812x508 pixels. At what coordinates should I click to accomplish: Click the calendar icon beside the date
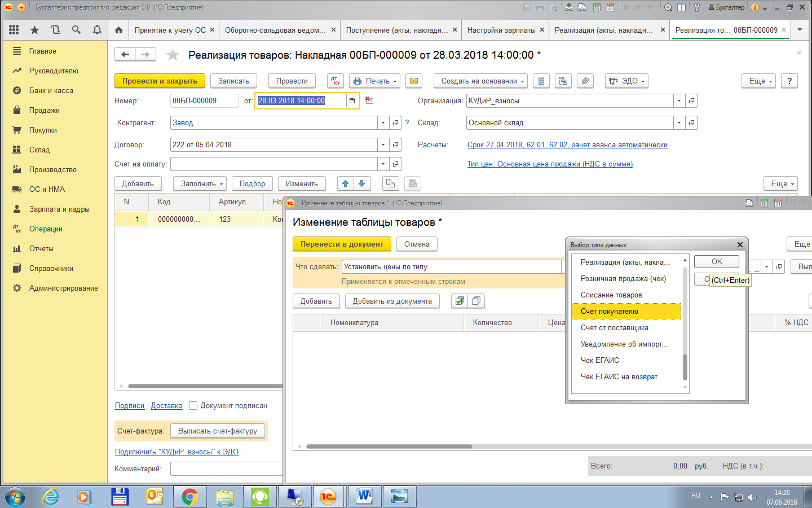352,101
